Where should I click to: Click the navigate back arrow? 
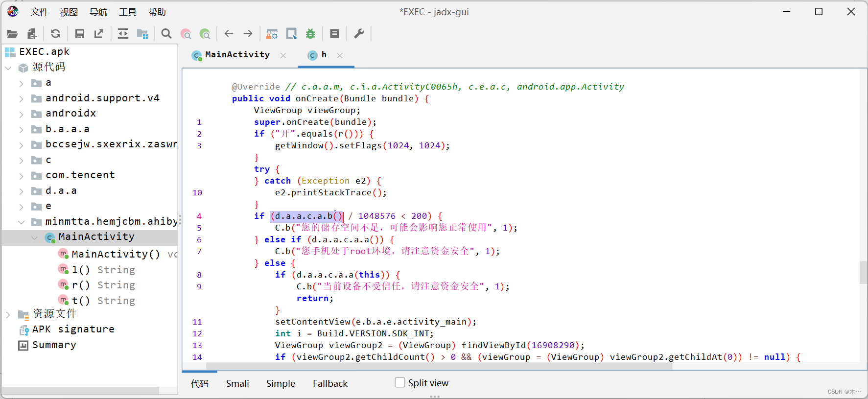point(229,34)
